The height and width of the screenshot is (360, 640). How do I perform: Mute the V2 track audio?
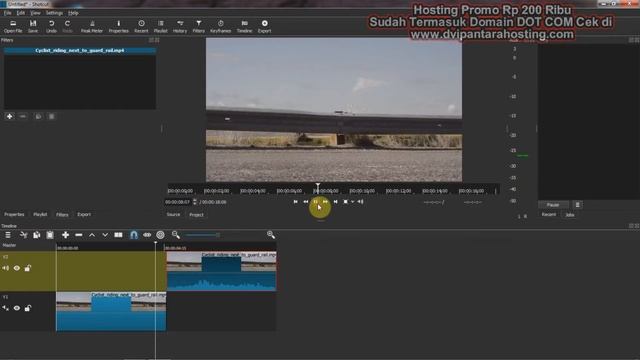pos(6,268)
